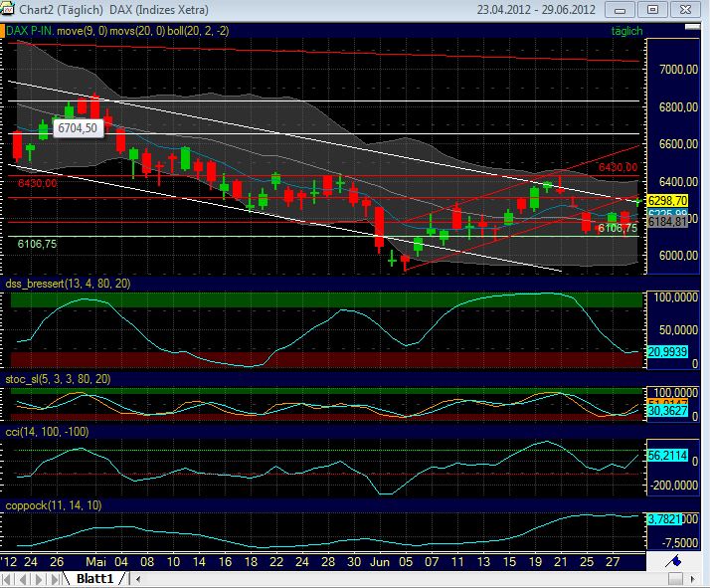This screenshot has height=588, width=710.
Task: Click the cci(14, 100, -100) panel header
Action: pyautogui.click(x=47, y=431)
